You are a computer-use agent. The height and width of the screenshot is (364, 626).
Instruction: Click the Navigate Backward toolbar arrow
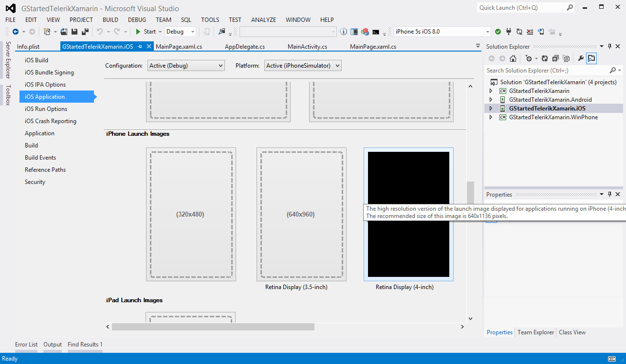(x=16, y=32)
